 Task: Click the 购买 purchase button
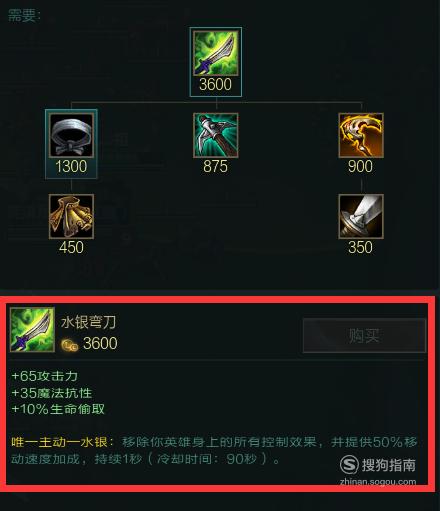click(x=364, y=335)
